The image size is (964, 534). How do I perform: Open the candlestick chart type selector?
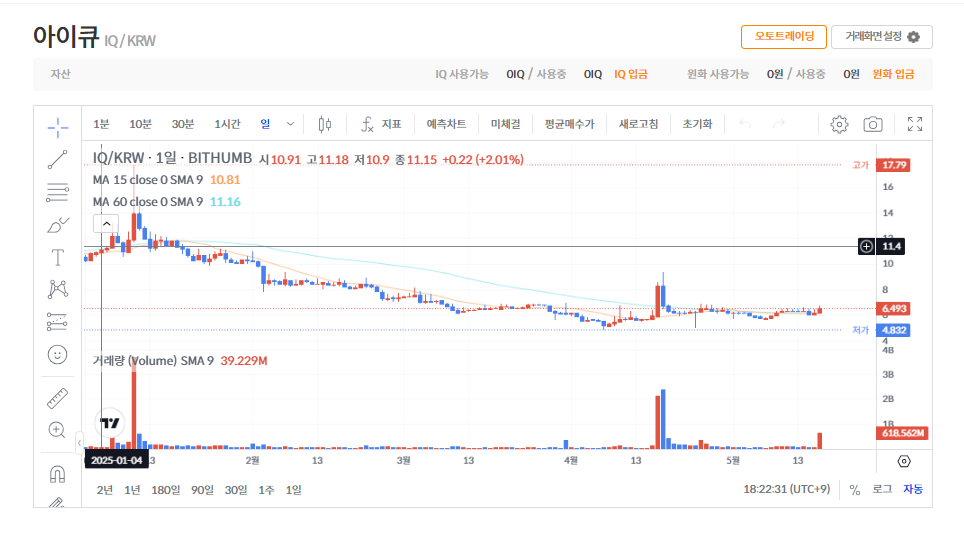coord(325,125)
